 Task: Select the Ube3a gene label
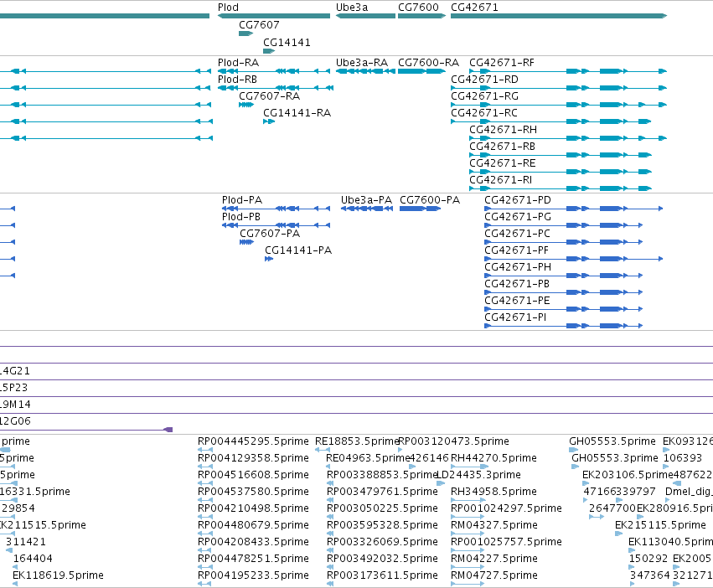coord(352,8)
